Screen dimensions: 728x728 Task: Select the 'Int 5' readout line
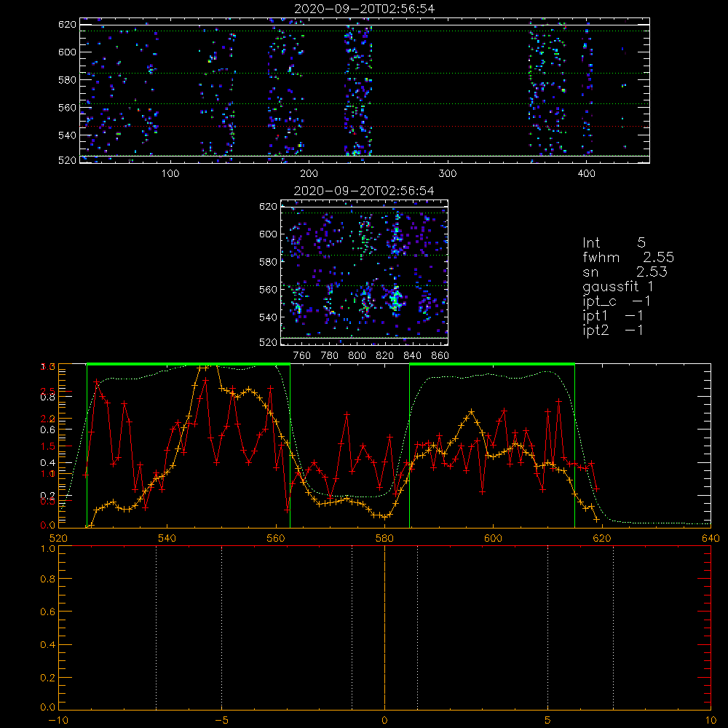point(614,242)
